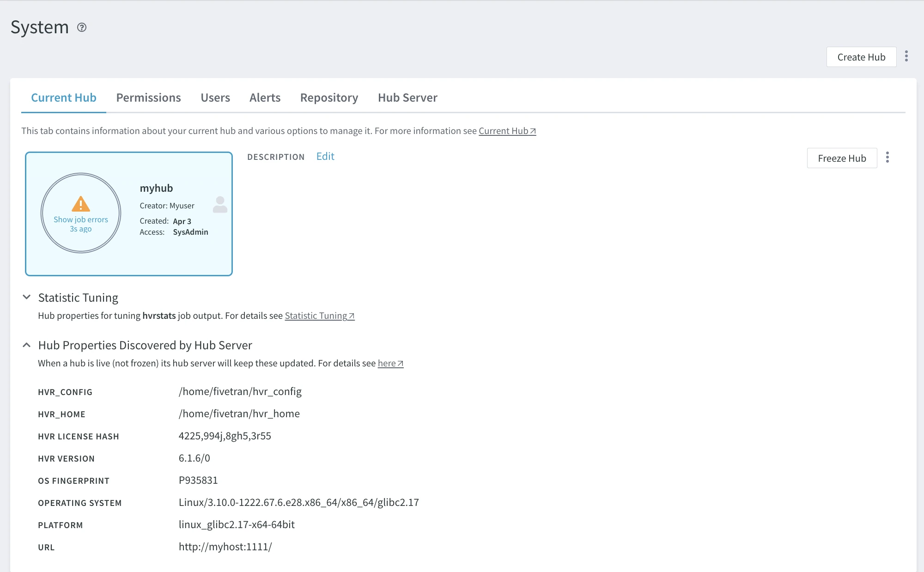The height and width of the screenshot is (572, 924).
Task: Open the Alerts tab
Action: click(265, 97)
